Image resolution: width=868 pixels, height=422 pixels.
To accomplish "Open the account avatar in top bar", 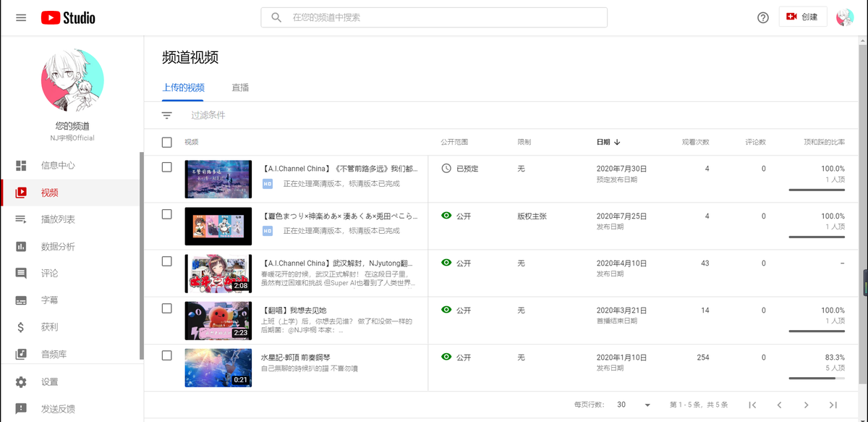I will pos(845,17).
